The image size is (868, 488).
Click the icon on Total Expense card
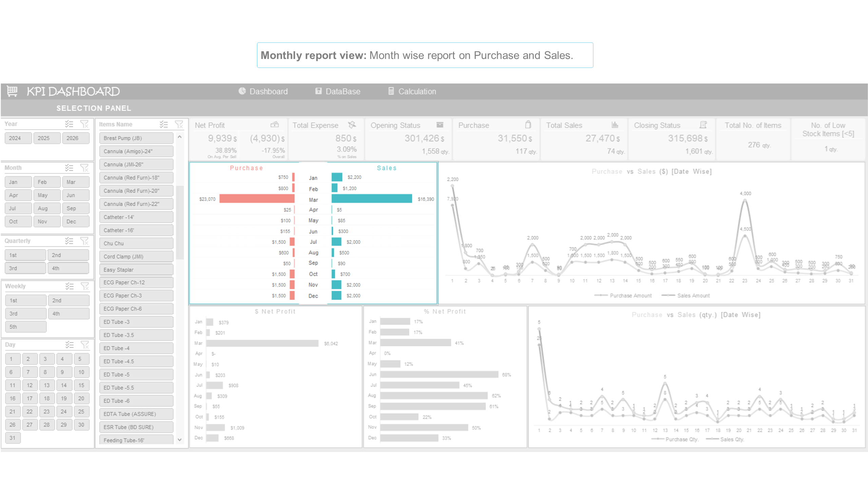click(352, 125)
